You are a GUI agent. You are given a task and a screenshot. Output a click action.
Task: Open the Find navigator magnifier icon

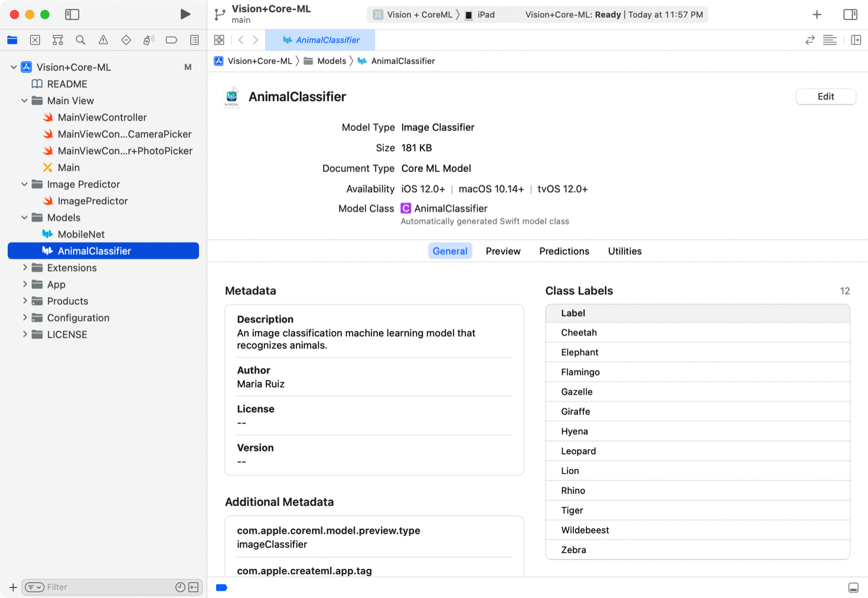coord(80,40)
